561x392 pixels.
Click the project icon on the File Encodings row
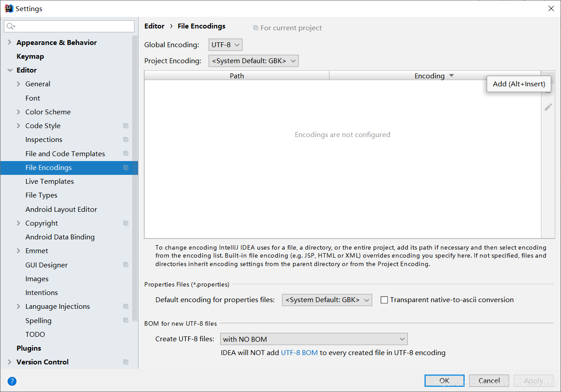(126, 168)
